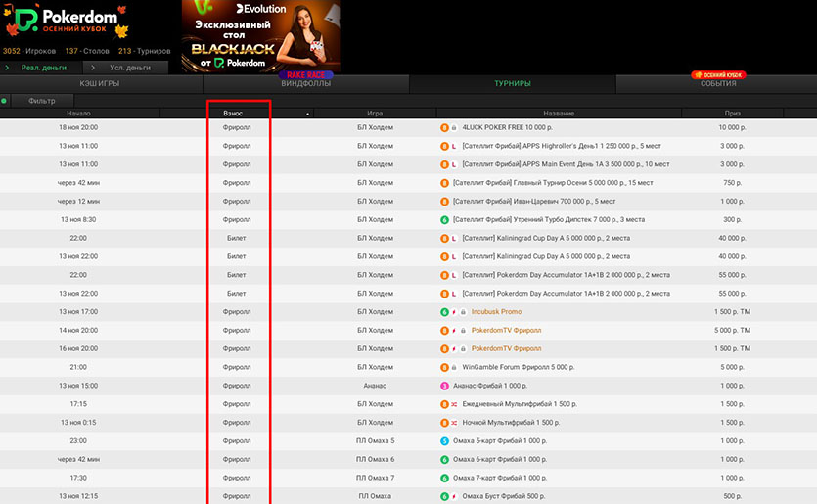Open the СОБЫТИЯ tab
The width and height of the screenshot is (817, 504).
(717, 84)
